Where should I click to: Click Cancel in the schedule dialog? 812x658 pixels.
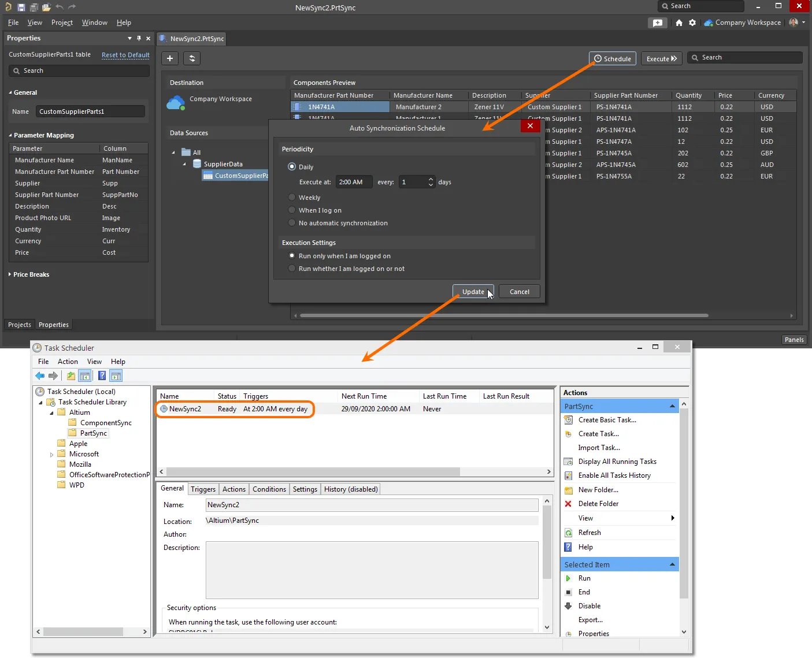pos(520,292)
